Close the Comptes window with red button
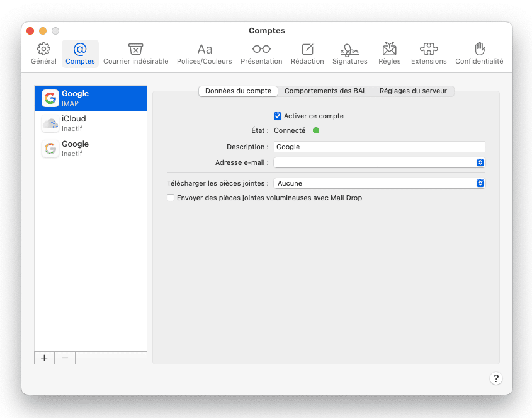532x418 pixels. click(x=30, y=31)
